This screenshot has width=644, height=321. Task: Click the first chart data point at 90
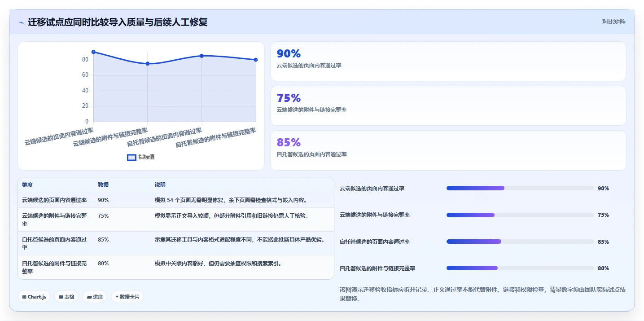(93, 52)
